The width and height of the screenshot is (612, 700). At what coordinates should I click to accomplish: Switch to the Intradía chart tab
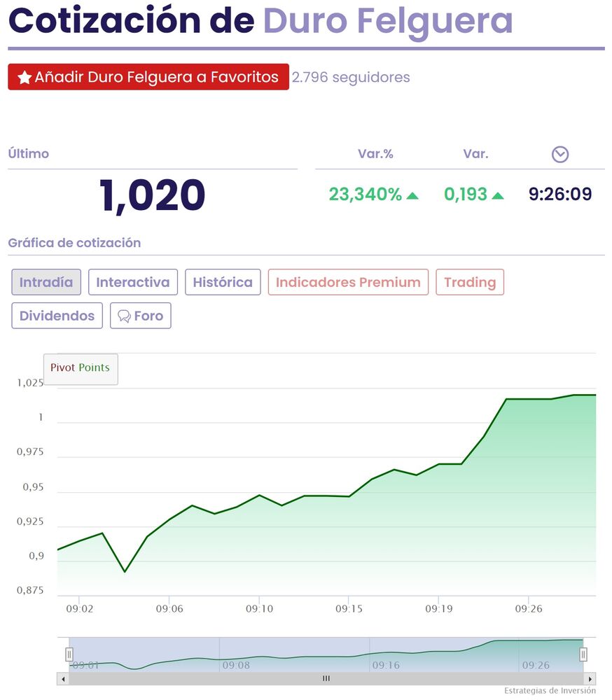pyautogui.click(x=46, y=283)
